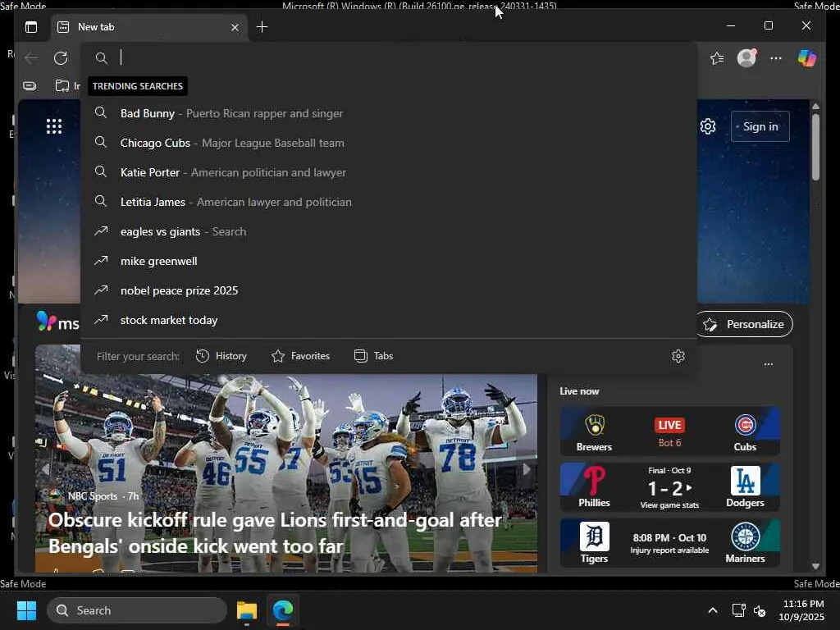
Task: Click the Sign in button
Action: pos(760,126)
